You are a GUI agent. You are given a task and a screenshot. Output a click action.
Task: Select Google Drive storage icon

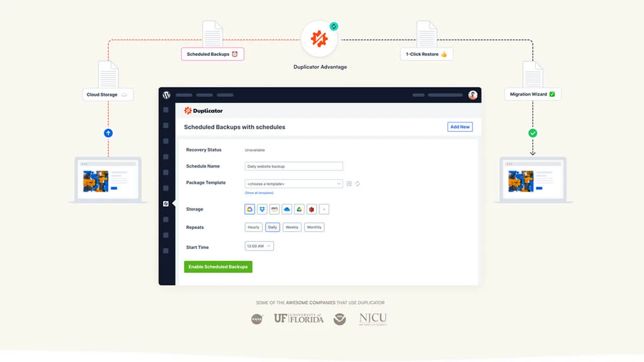click(299, 209)
